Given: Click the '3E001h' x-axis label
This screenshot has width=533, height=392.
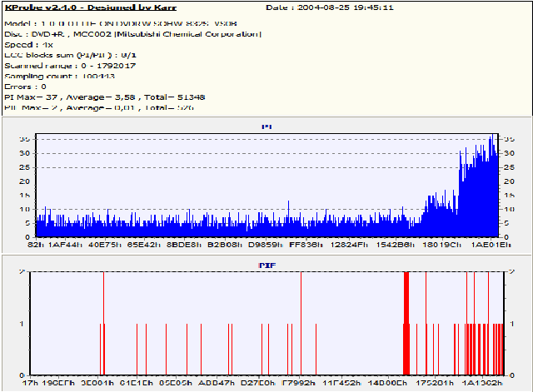Looking at the screenshot, I should (x=97, y=383).
